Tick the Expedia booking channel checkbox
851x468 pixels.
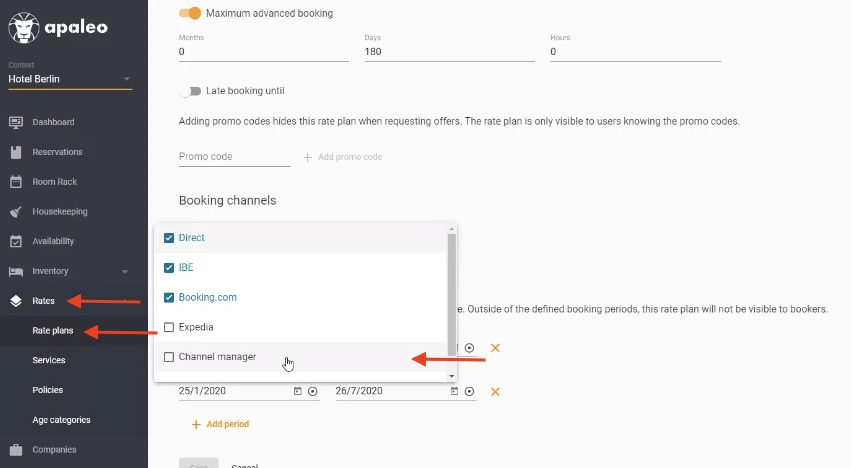point(169,327)
